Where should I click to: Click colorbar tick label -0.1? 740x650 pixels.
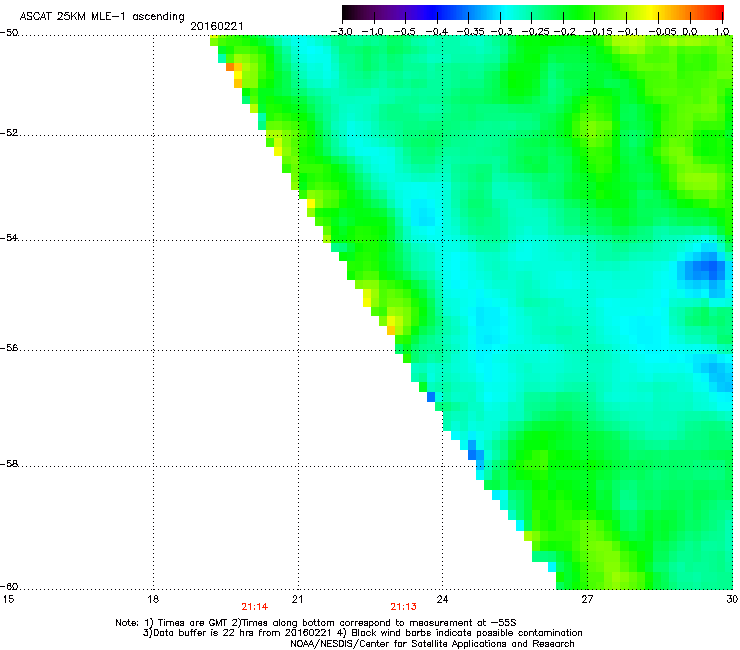(628, 32)
